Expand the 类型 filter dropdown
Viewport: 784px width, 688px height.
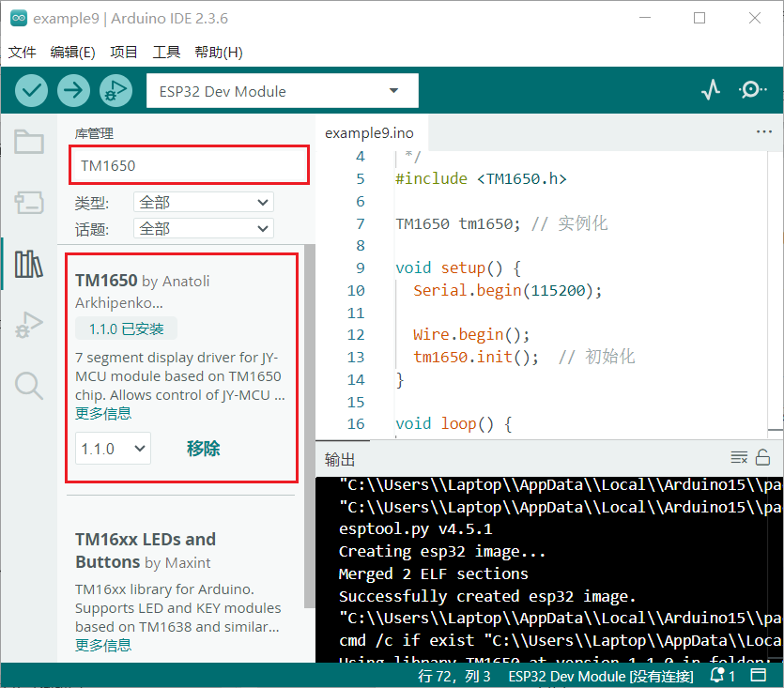tap(204, 203)
